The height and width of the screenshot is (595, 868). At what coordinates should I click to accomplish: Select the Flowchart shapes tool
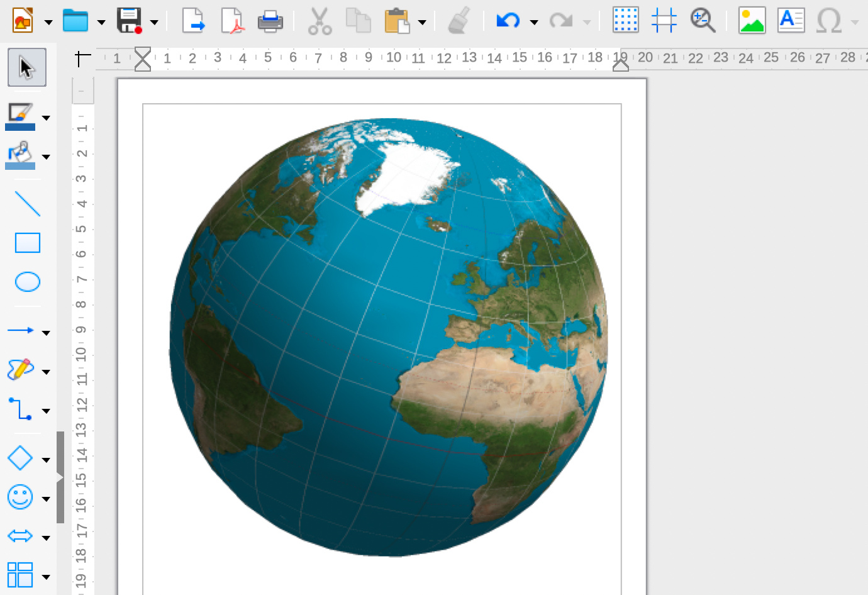click(20, 575)
